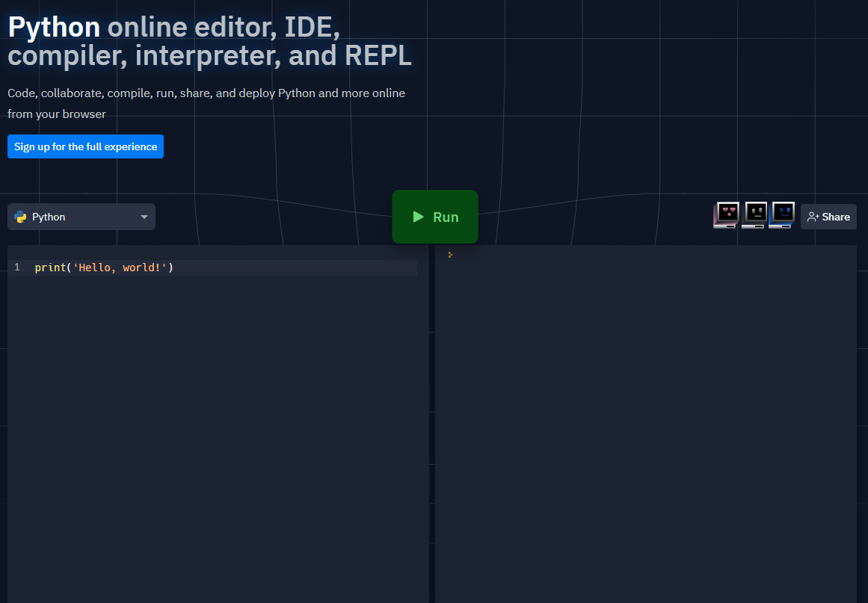Click 'Sign up for the full experience'
The width and height of the screenshot is (868, 603).
tap(85, 146)
